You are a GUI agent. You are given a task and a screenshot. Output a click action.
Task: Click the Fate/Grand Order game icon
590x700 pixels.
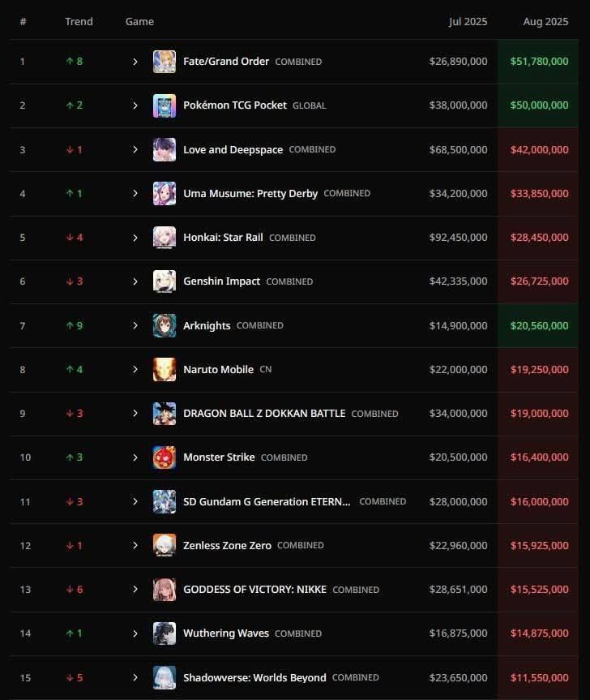point(165,62)
